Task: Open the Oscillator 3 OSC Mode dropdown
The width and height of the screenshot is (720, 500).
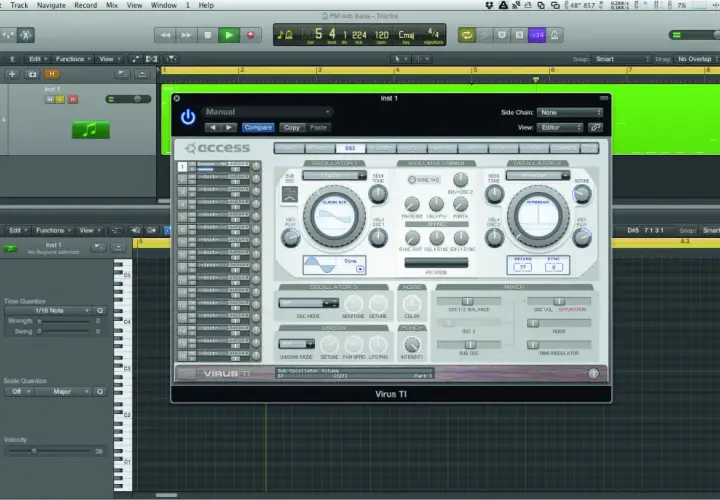Action: click(x=308, y=303)
